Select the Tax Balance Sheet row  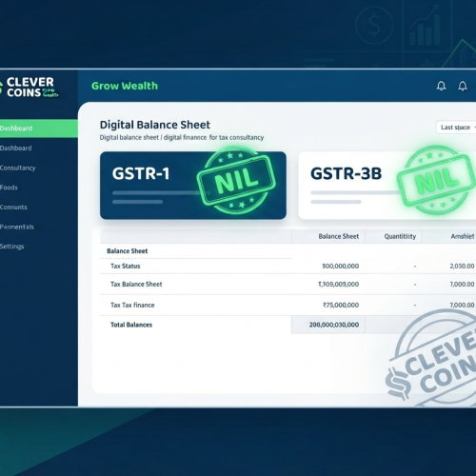tap(288, 284)
